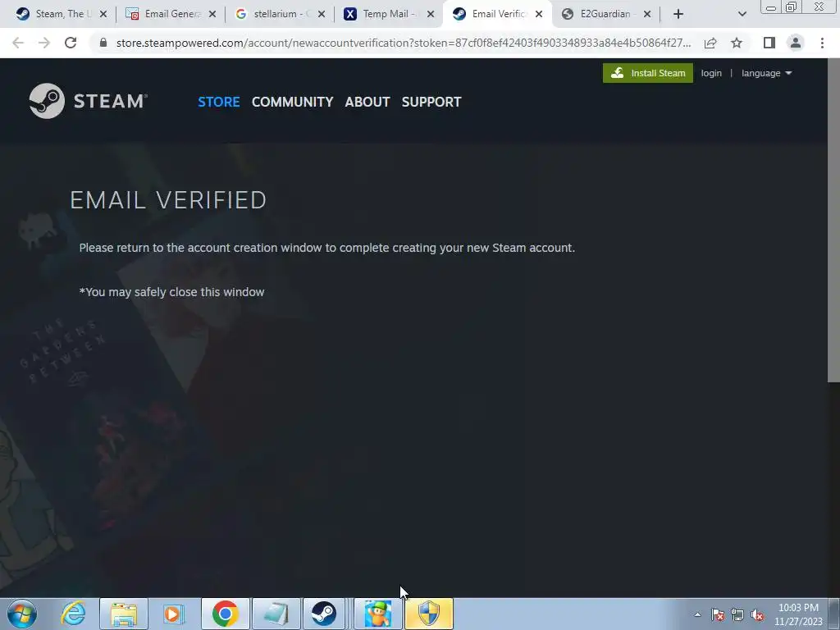The width and height of the screenshot is (840, 630).
Task: Open the tab search chevron
Action: point(742,15)
